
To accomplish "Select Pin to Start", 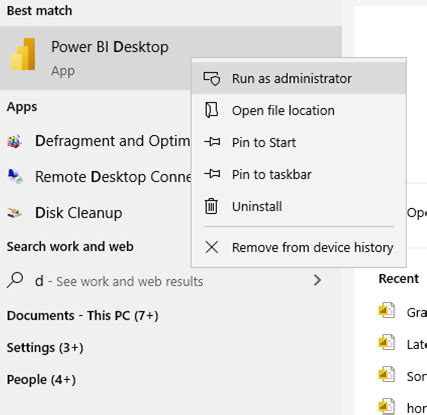I will tap(299, 143).
